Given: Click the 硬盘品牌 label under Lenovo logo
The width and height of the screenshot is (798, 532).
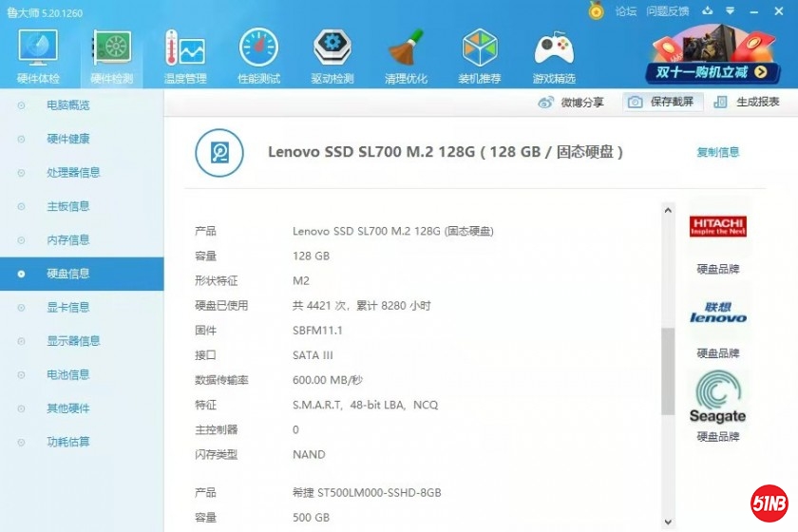Looking at the screenshot, I should [717, 352].
